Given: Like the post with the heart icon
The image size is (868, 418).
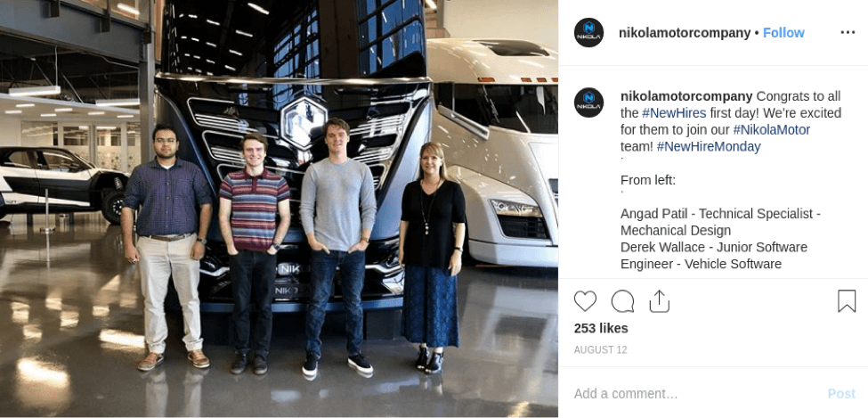Looking at the screenshot, I should 585,301.
